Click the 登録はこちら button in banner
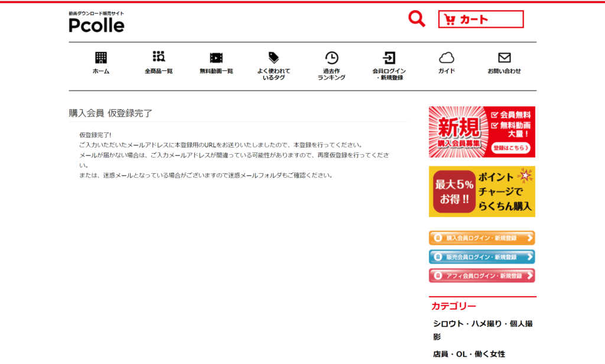This screenshot has width=605, height=364. coord(510,148)
